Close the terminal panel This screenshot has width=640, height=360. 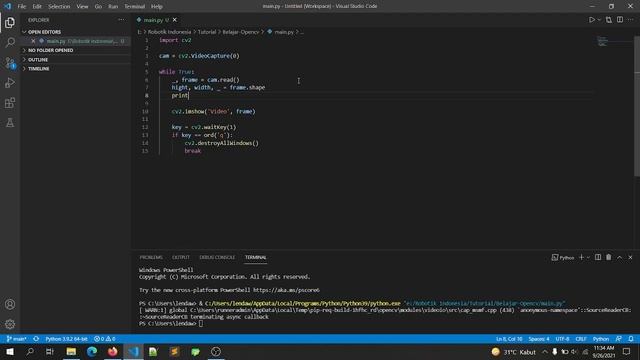click(x=630, y=257)
